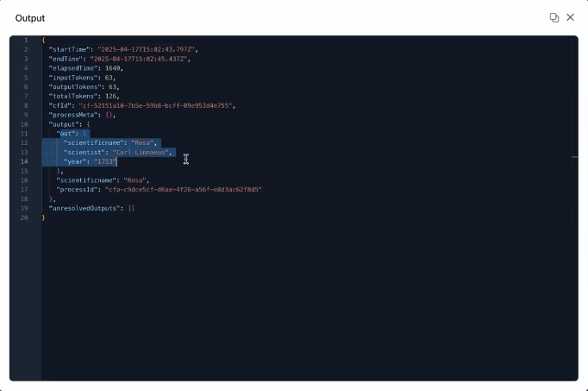Click the cfId value string
Image resolution: width=588 pixels, height=391 pixels.
pyautogui.click(x=156, y=106)
